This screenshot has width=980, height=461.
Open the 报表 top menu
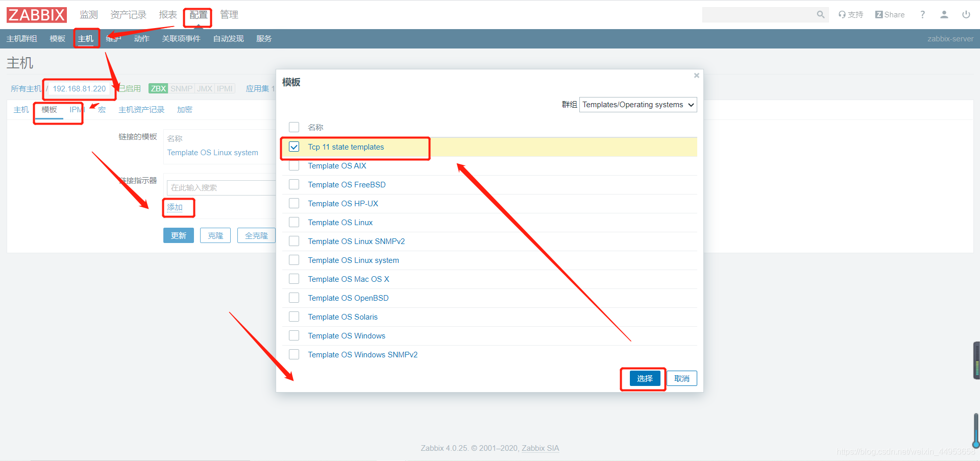click(168, 15)
